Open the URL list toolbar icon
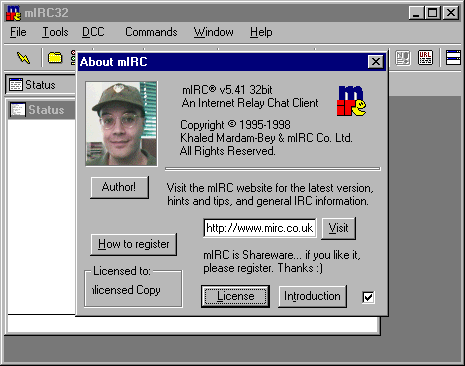 tap(425, 58)
